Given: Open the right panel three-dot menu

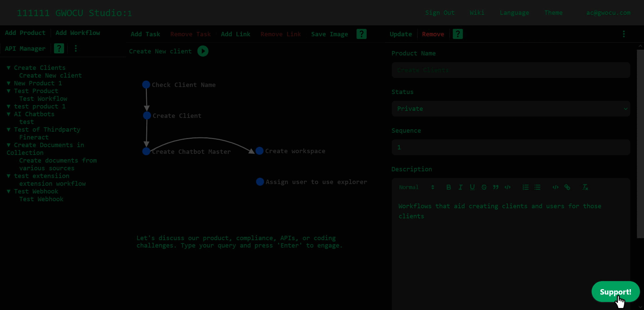Looking at the screenshot, I should (x=624, y=34).
